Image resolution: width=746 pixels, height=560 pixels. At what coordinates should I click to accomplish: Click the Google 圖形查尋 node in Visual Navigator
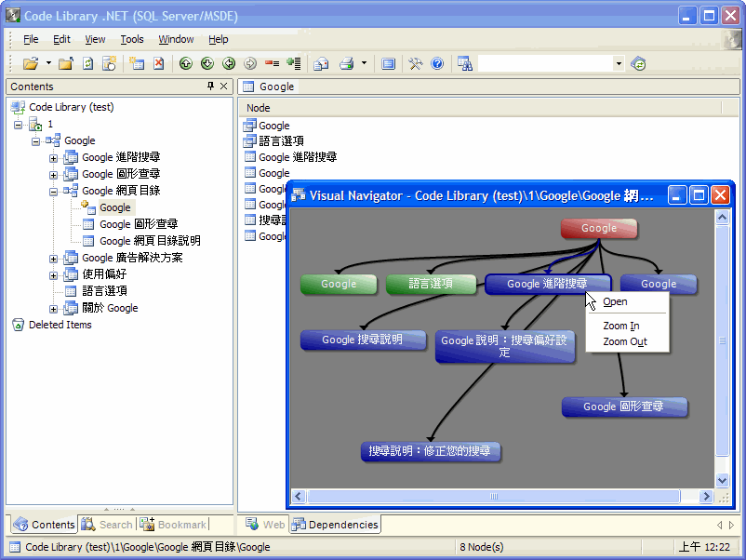pos(624,407)
